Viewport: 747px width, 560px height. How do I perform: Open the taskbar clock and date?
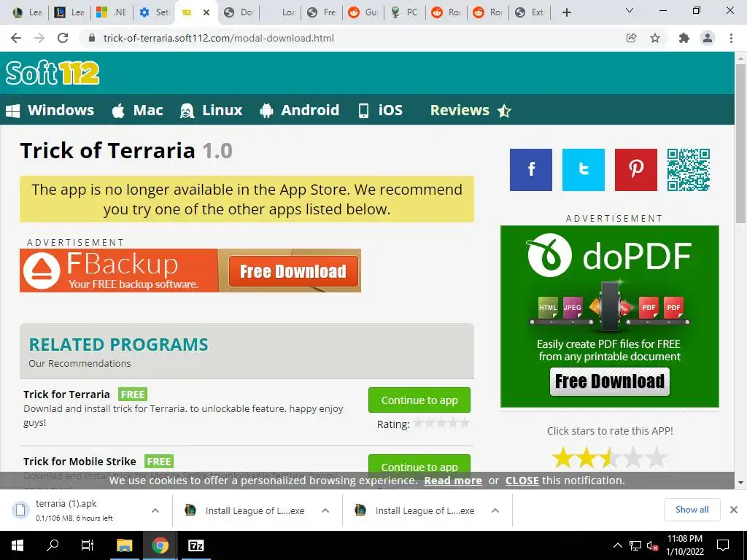pyautogui.click(x=684, y=545)
